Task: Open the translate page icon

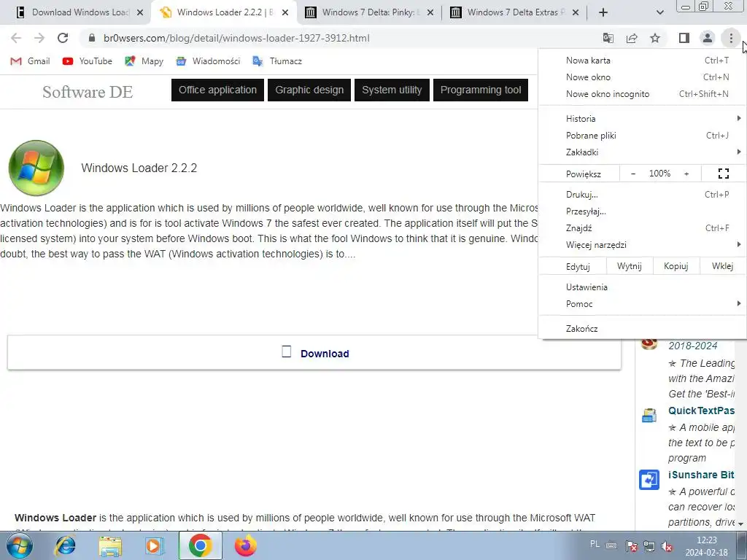Action: 608,38
